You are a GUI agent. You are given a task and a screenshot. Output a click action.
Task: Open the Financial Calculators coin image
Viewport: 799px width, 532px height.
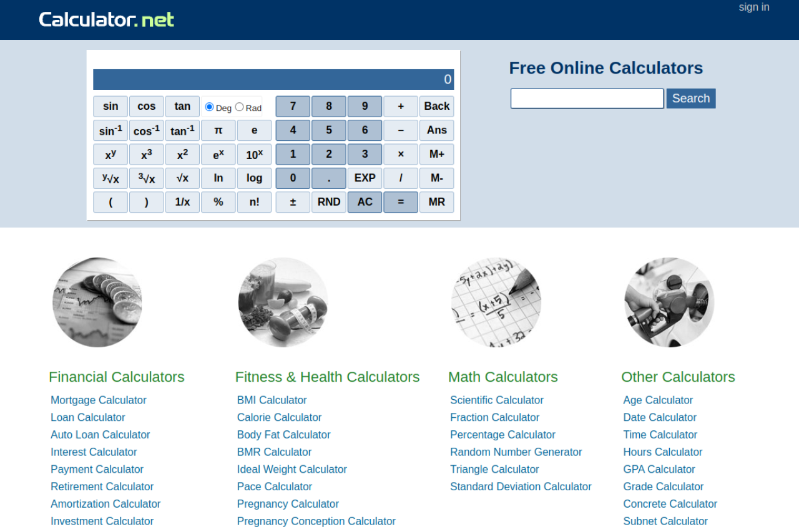(97, 302)
